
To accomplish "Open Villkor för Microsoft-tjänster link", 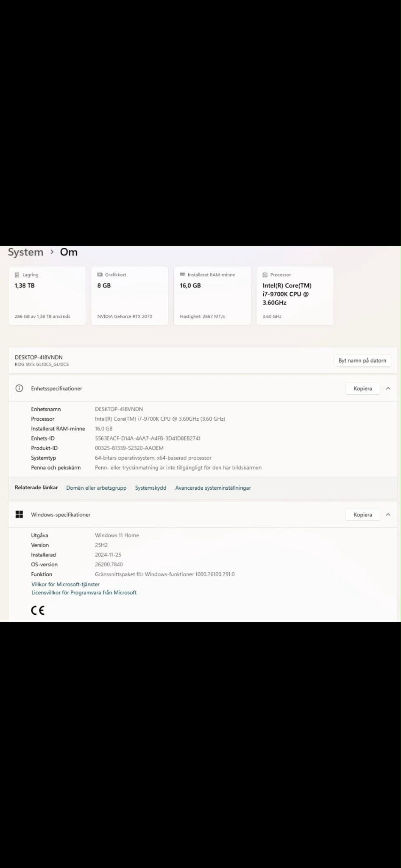I will (x=65, y=584).
